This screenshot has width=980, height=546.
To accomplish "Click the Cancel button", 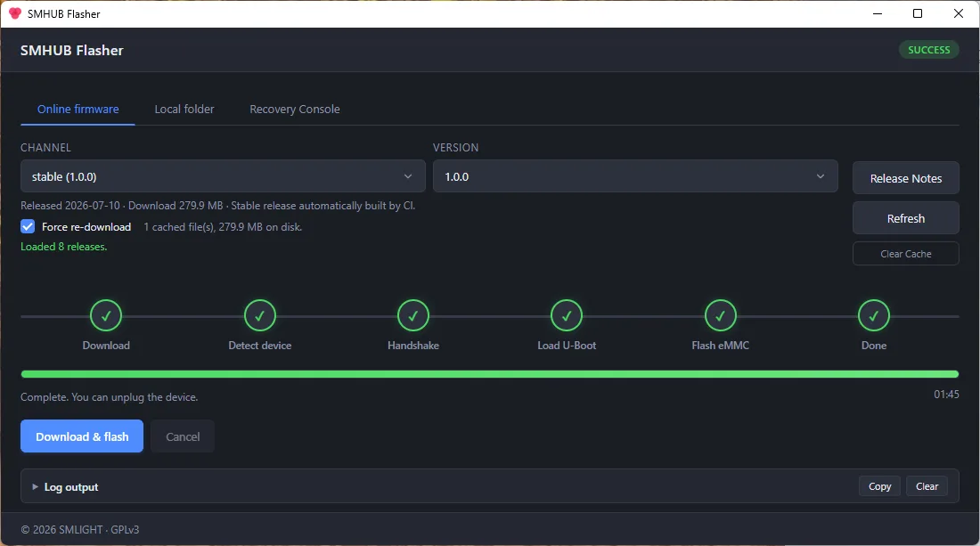I will 183,436.
